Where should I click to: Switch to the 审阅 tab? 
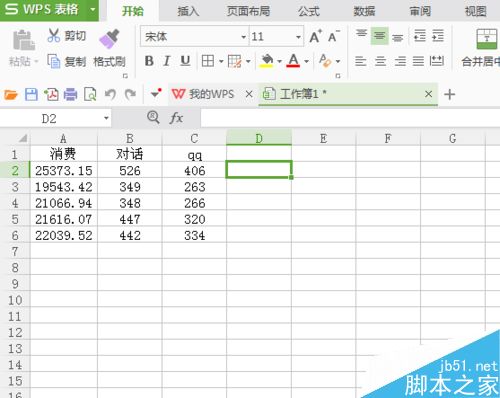point(420,11)
